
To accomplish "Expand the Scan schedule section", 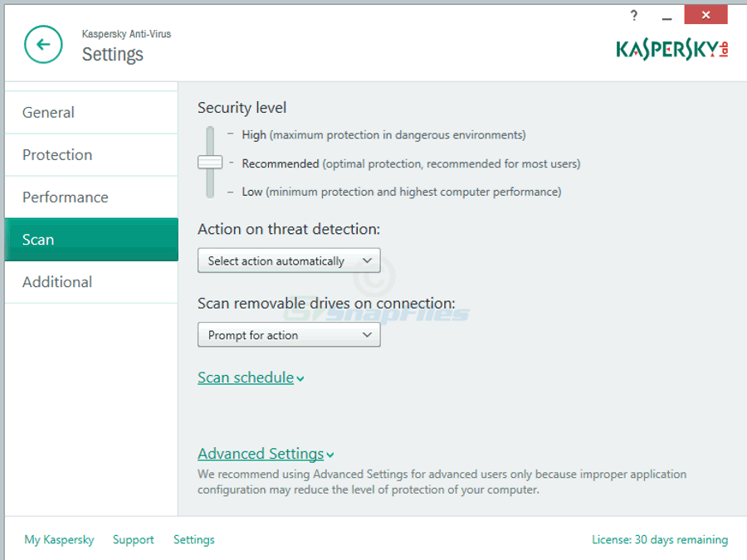I will [251, 377].
